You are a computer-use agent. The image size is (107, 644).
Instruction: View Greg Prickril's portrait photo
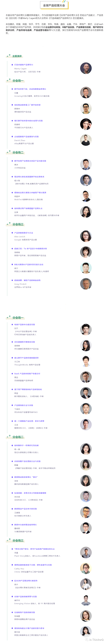point(86,284)
